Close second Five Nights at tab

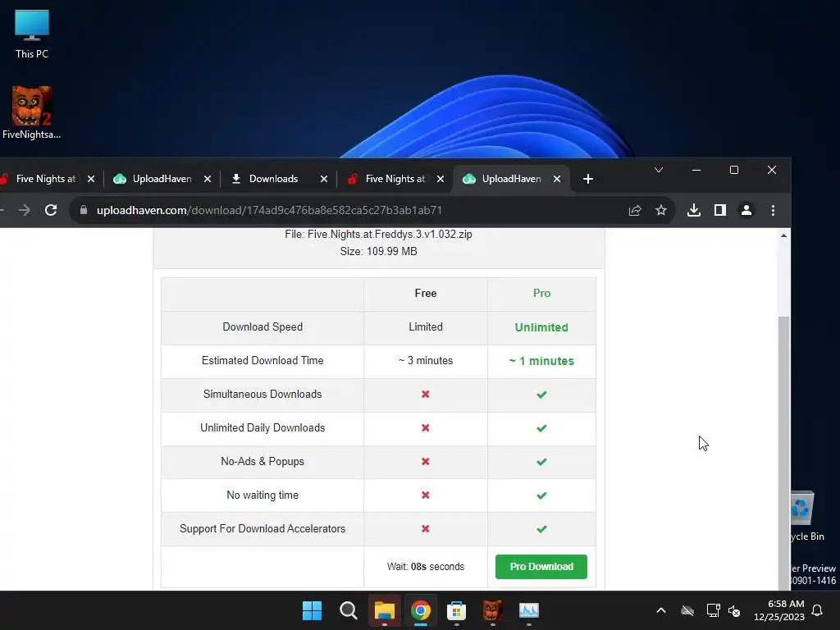pos(441,179)
